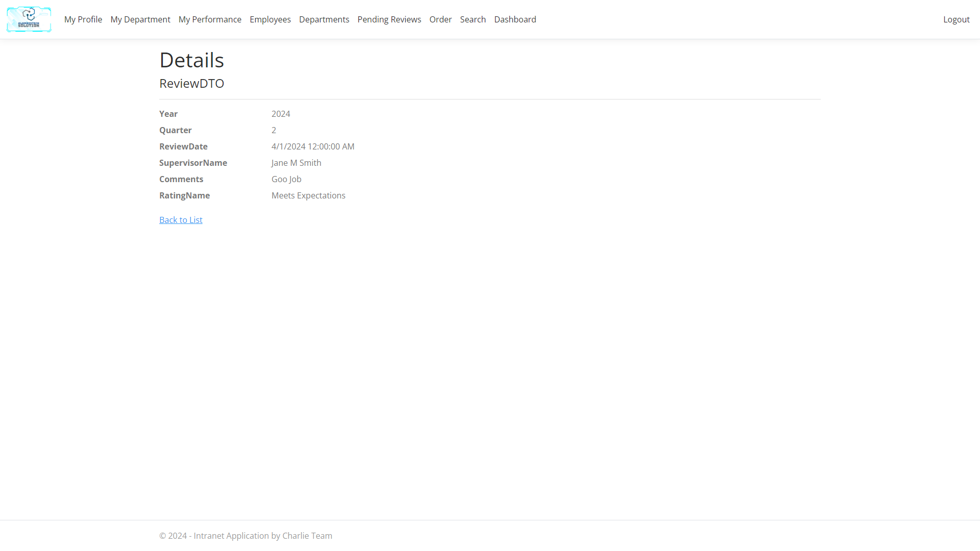
Task: Go to My Department
Action: (x=140, y=19)
